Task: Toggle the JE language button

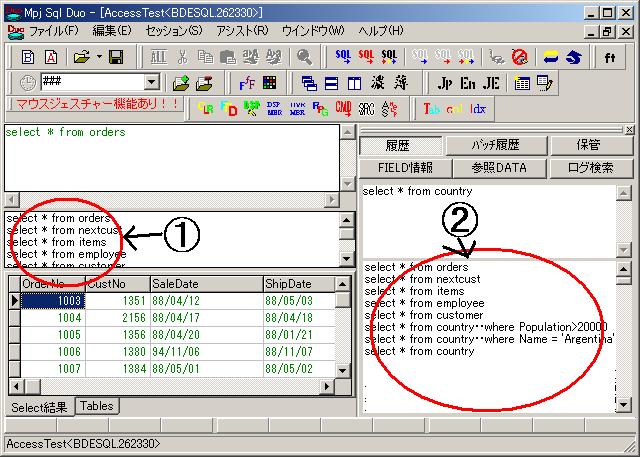Action: pos(491,83)
